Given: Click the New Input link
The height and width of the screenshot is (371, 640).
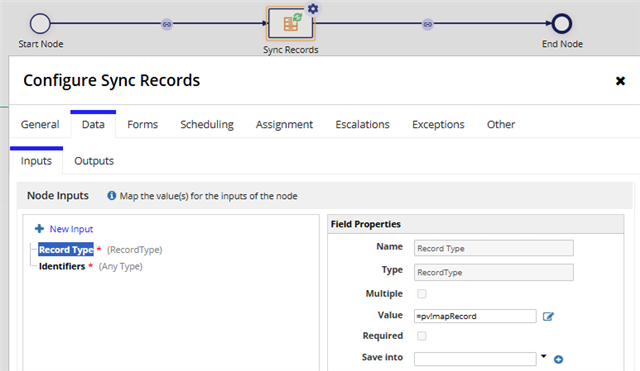Looking at the screenshot, I should pos(71,229).
